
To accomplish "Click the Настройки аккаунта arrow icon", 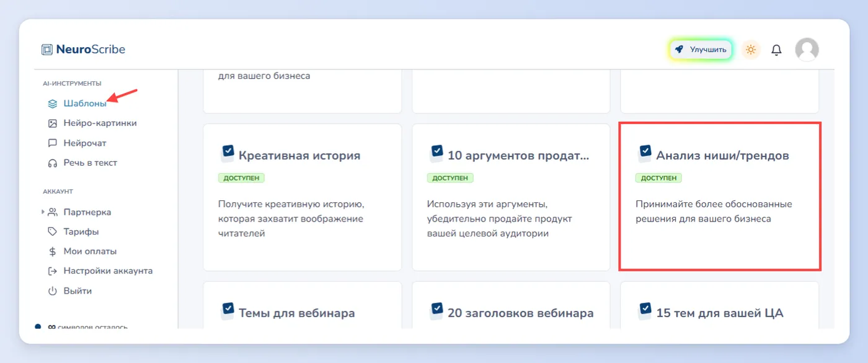I will coord(53,271).
